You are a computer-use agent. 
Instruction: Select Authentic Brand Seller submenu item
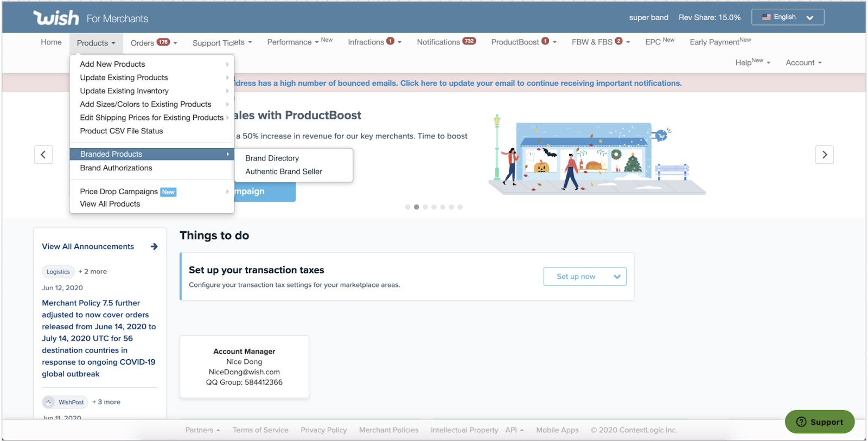283,172
